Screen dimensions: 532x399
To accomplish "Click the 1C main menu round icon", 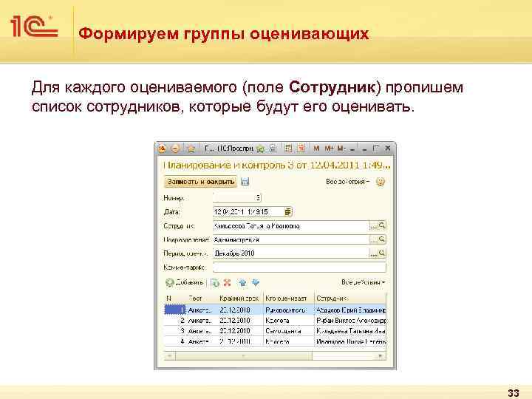I will [162, 149].
